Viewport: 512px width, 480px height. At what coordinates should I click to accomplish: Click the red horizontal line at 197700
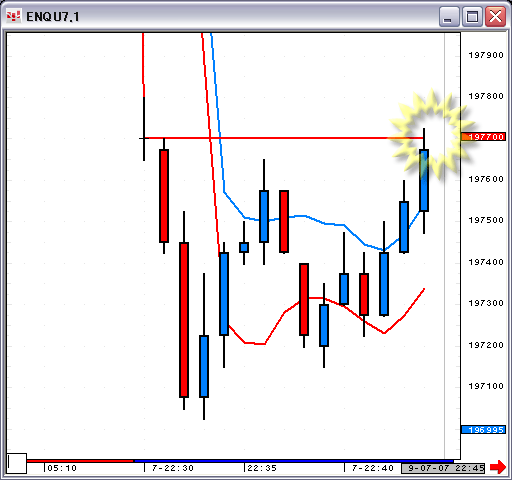(x=283, y=138)
